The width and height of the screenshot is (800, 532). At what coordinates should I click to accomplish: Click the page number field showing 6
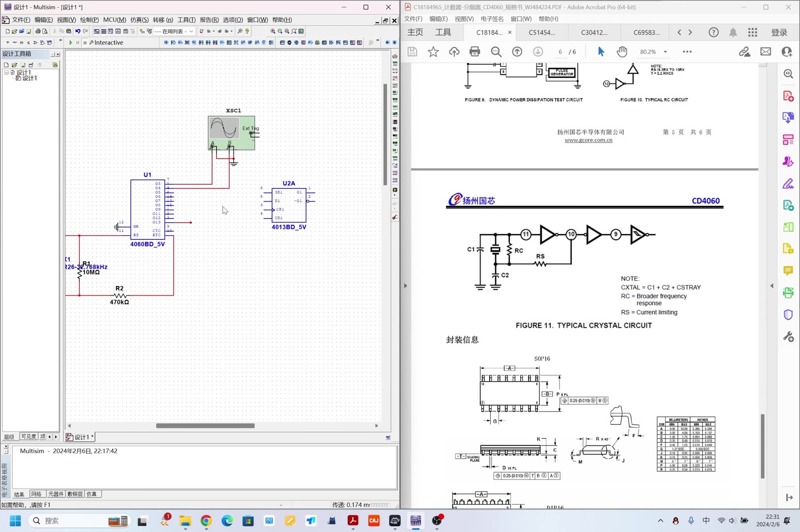560,52
